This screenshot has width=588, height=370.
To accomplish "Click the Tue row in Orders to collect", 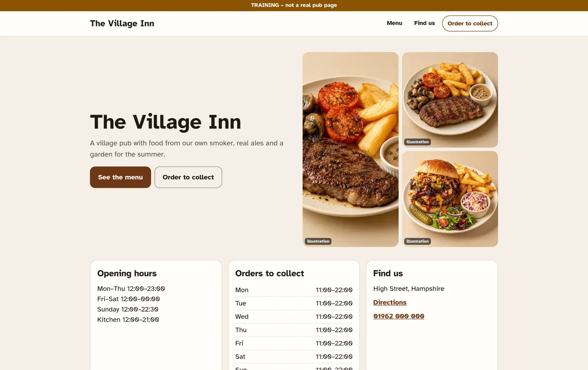I will (x=294, y=303).
